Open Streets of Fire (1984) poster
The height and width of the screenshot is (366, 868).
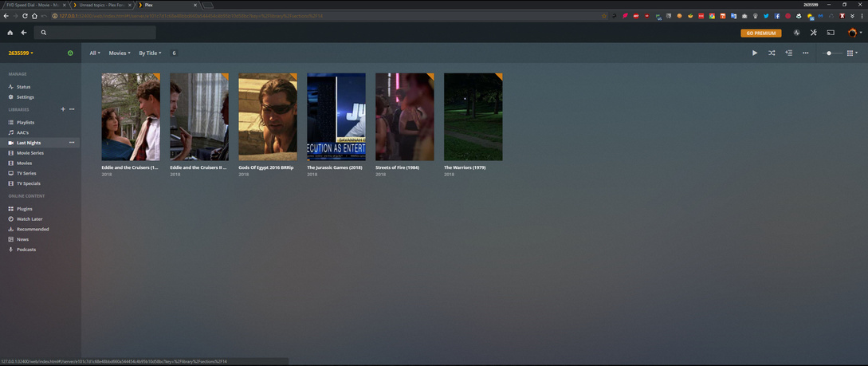click(405, 117)
